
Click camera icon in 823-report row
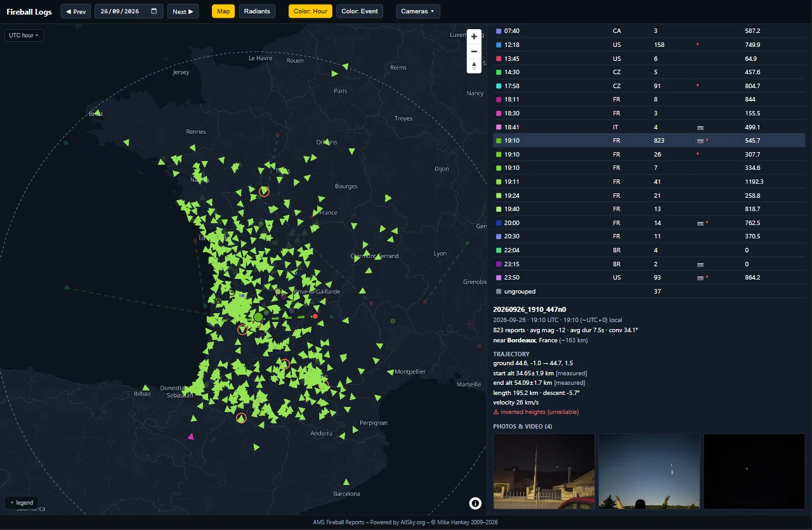coord(700,141)
